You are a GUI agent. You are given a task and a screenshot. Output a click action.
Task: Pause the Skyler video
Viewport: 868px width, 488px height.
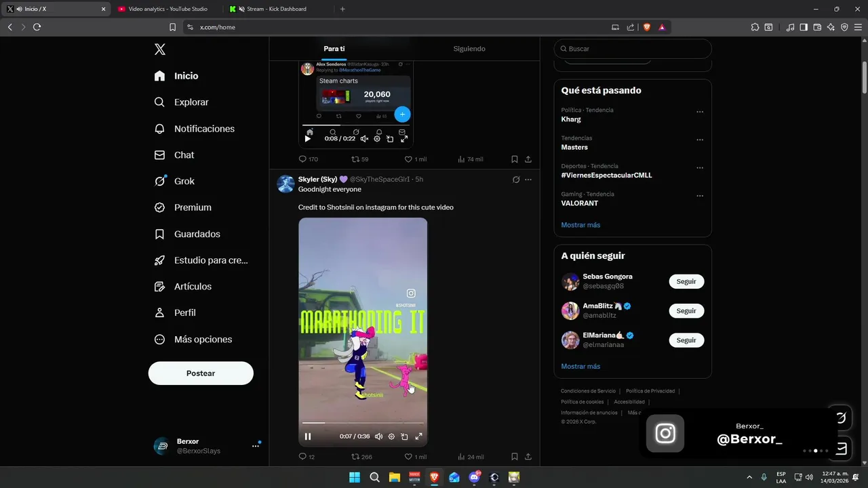click(308, 436)
